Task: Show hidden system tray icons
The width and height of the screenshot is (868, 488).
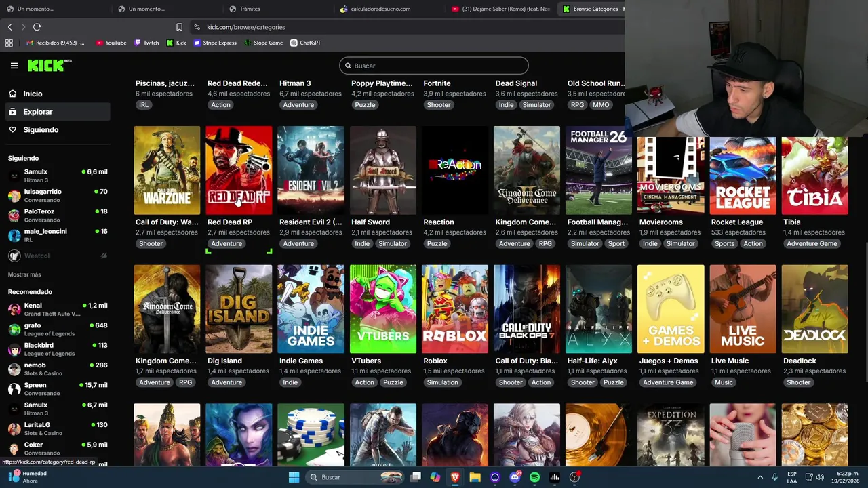Action: [760, 477]
